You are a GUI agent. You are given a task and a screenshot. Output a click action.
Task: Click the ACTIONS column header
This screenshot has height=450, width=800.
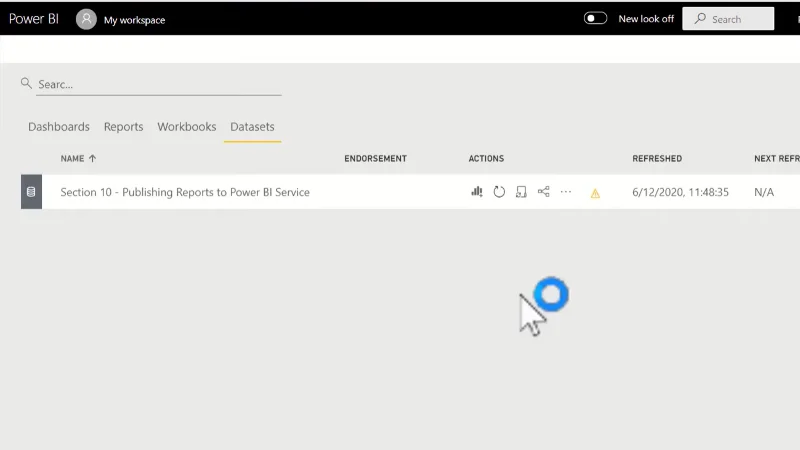[x=486, y=159]
